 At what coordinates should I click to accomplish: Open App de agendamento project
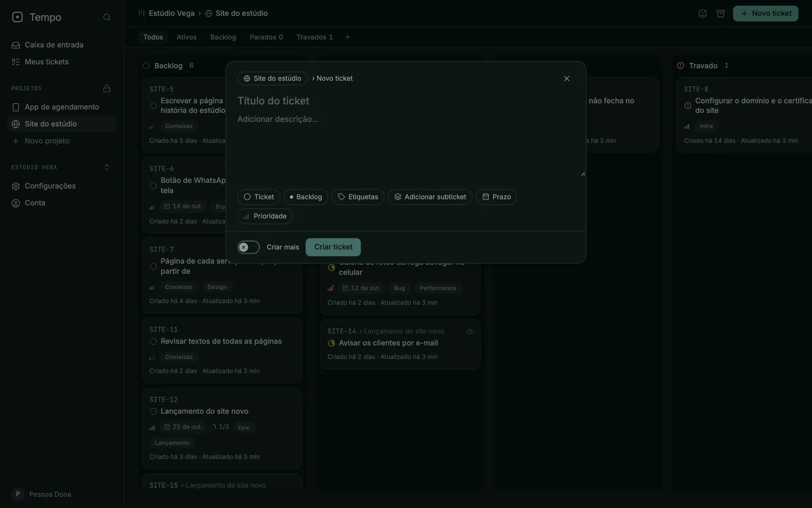tap(62, 107)
